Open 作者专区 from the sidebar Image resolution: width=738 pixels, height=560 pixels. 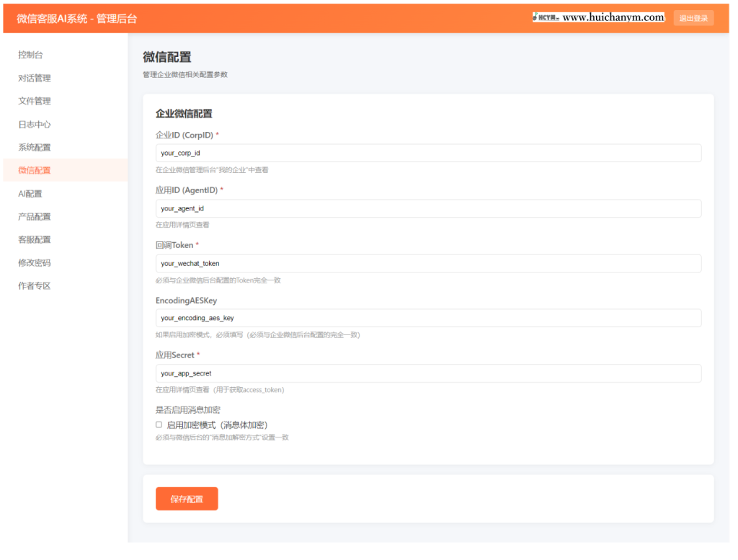tap(35, 285)
